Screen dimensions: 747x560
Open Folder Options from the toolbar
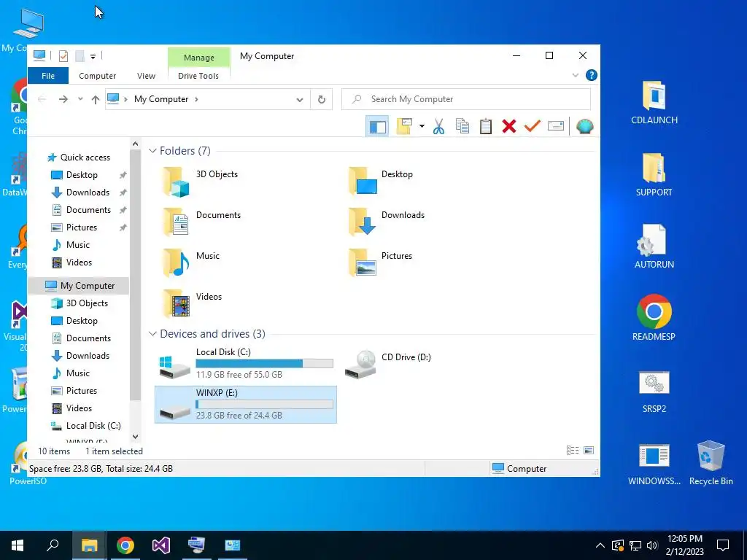tap(404, 127)
